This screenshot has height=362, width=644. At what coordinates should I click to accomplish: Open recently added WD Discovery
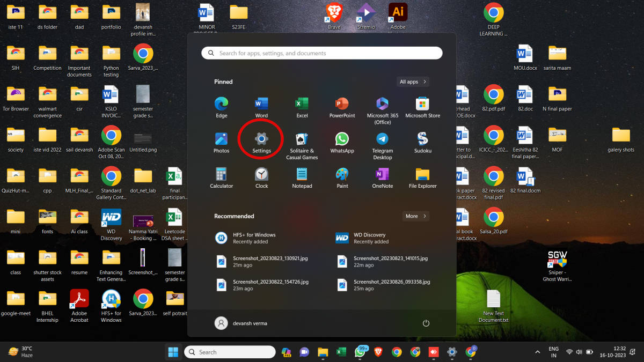point(370,238)
